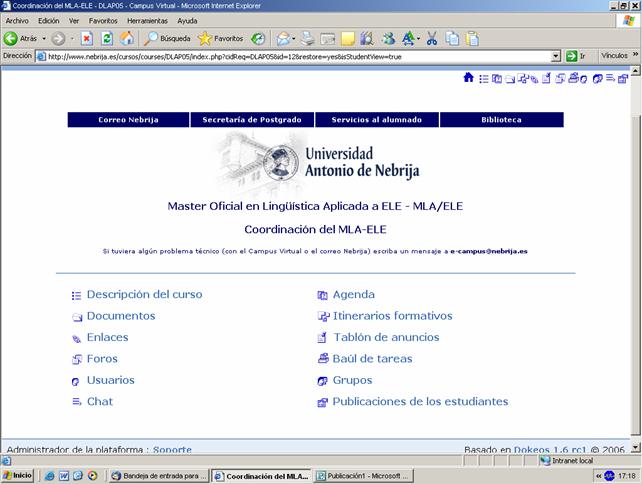Open the Publicaciones de los estudiantes link
642x484 pixels.
click(420, 401)
